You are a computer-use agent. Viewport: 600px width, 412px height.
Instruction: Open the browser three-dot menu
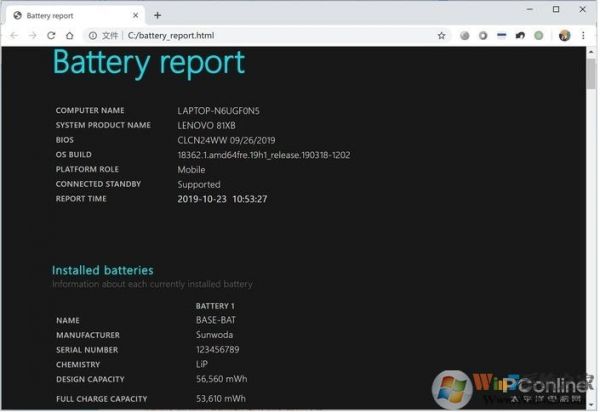tap(583, 36)
